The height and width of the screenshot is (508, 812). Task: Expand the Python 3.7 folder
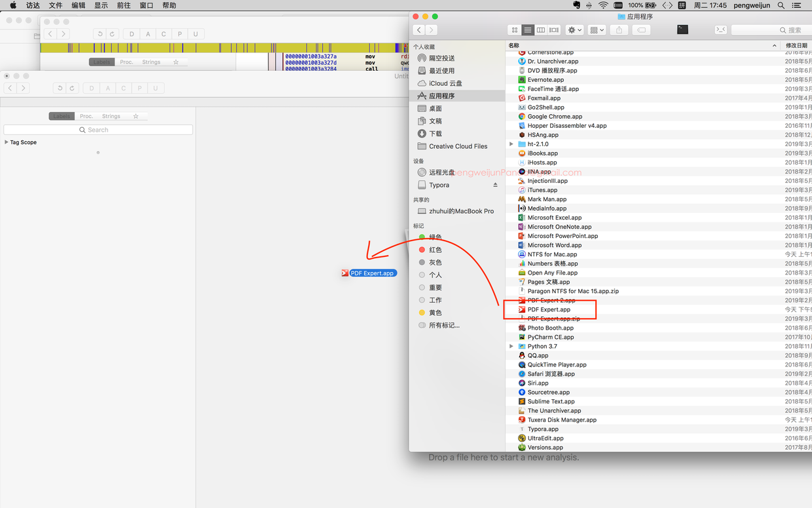coord(511,346)
